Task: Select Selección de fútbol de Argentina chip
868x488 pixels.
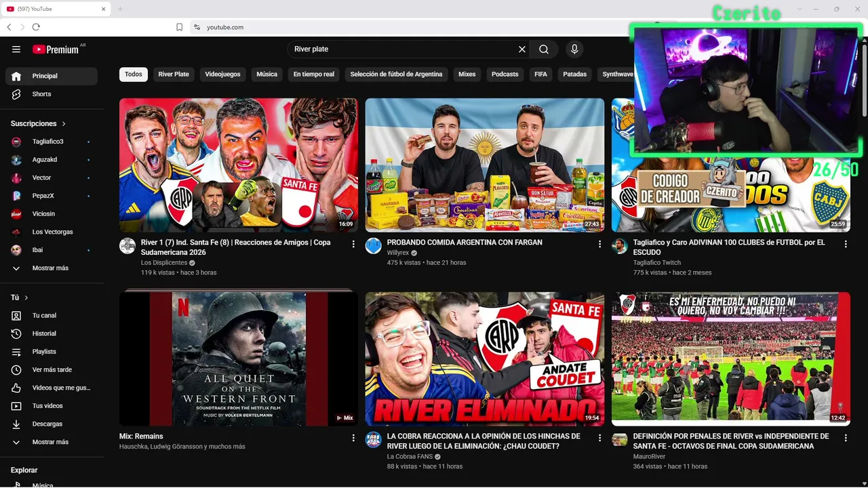Action: (x=396, y=75)
